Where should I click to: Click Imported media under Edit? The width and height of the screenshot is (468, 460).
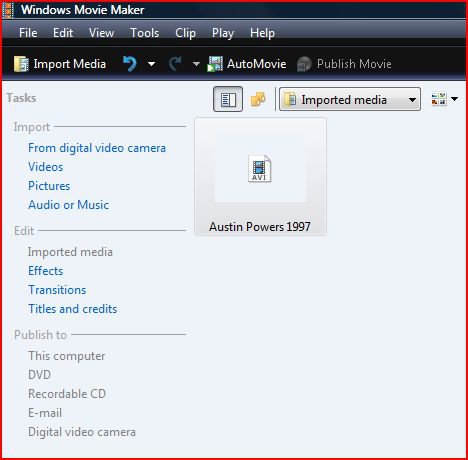click(x=70, y=252)
